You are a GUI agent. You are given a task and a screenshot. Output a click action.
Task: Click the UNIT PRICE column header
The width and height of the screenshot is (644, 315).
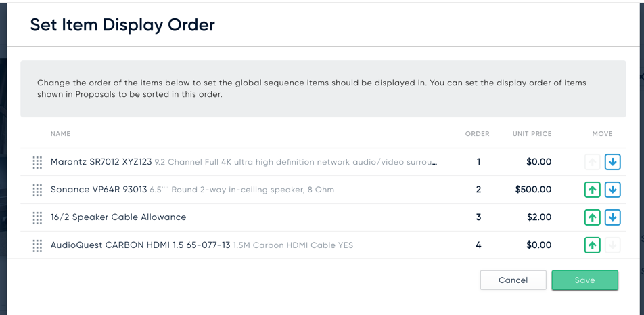[x=532, y=133]
